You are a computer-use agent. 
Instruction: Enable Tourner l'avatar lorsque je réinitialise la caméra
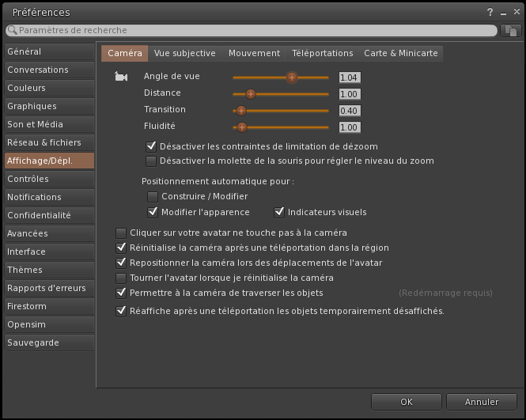(121, 278)
